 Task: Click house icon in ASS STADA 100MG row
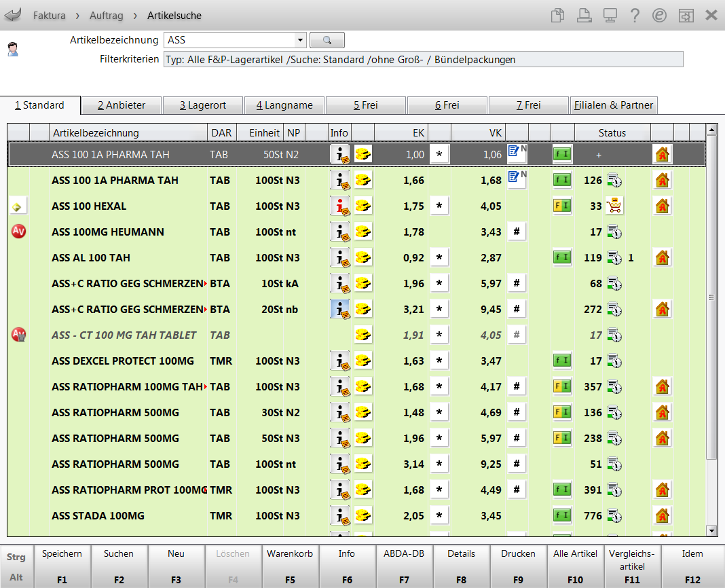pyautogui.click(x=662, y=515)
